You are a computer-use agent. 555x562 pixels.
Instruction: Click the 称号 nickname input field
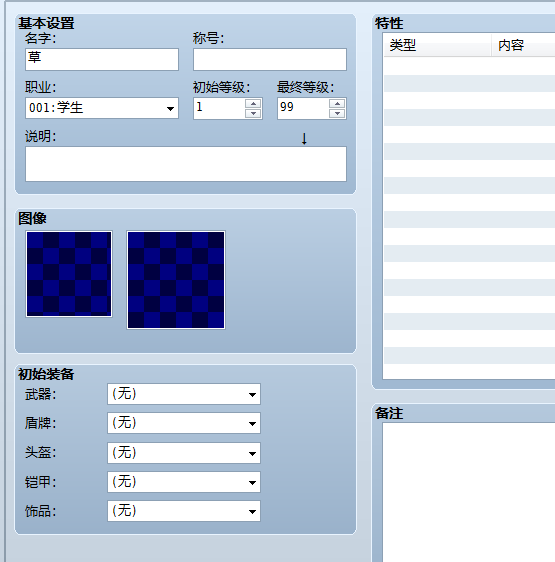(x=270, y=59)
